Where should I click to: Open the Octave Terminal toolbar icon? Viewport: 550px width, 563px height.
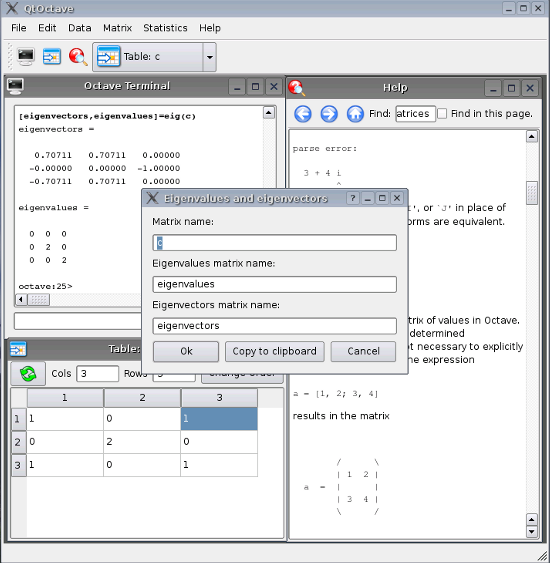tap(25, 57)
